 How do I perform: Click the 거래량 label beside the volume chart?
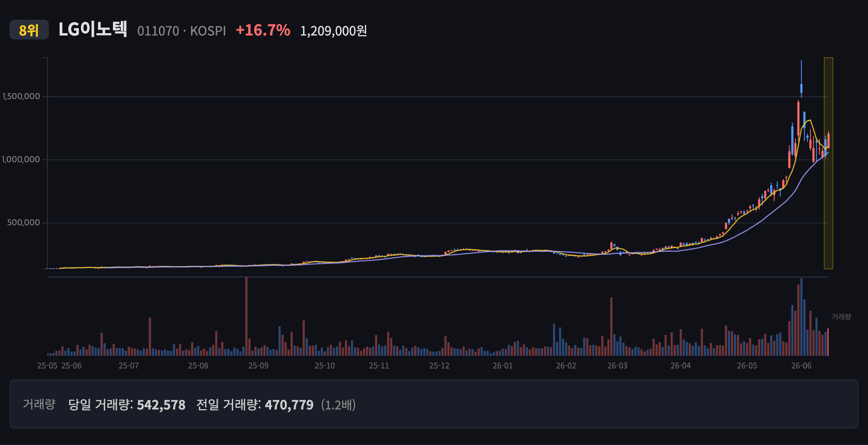tap(841, 317)
